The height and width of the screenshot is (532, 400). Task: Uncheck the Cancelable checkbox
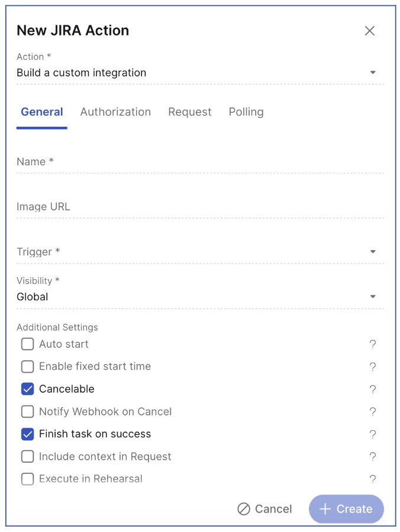tap(28, 389)
